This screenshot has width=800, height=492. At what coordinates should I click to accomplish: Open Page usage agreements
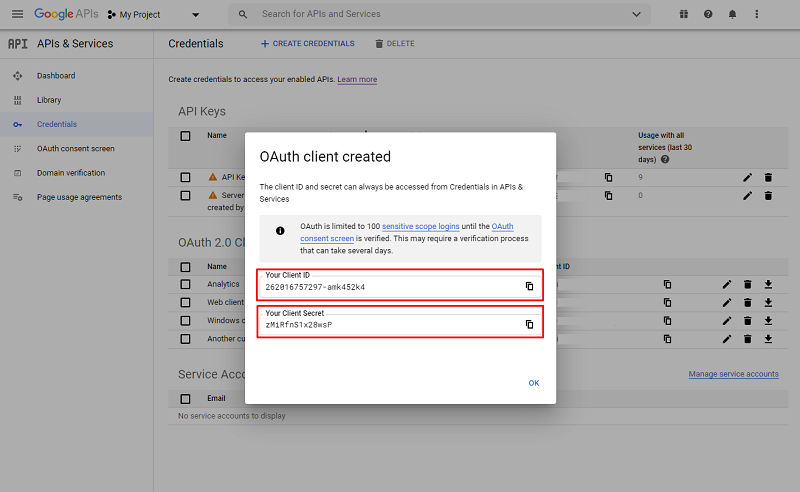tap(77, 197)
